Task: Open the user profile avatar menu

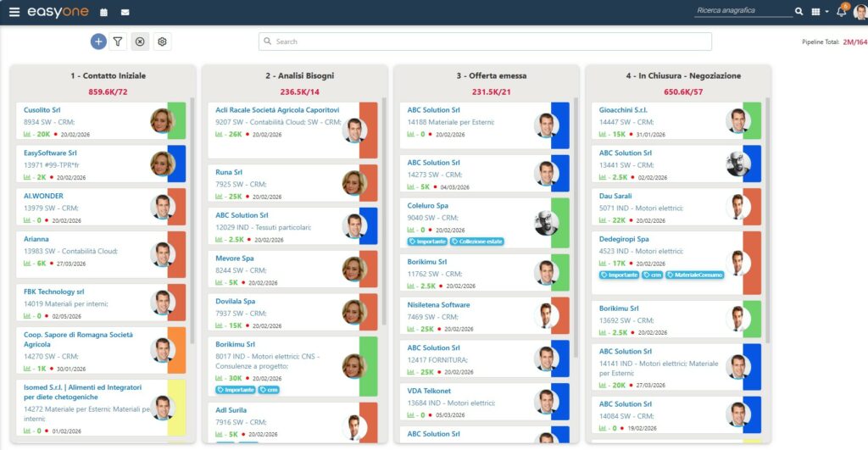Action: [860, 12]
